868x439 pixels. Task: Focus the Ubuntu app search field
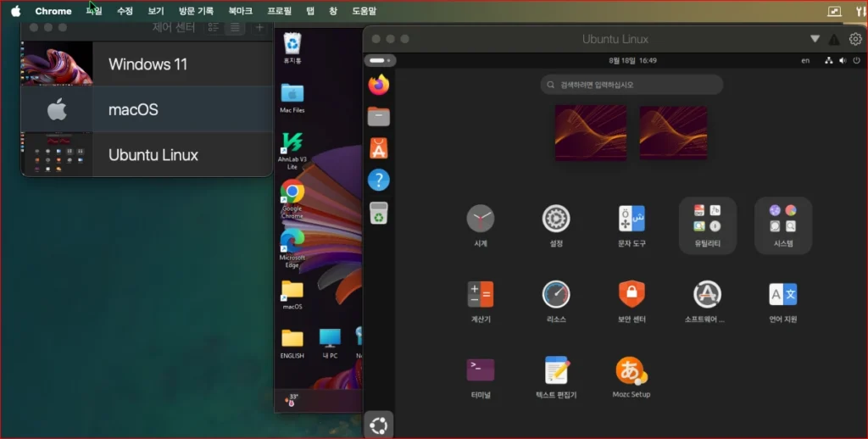(x=632, y=85)
